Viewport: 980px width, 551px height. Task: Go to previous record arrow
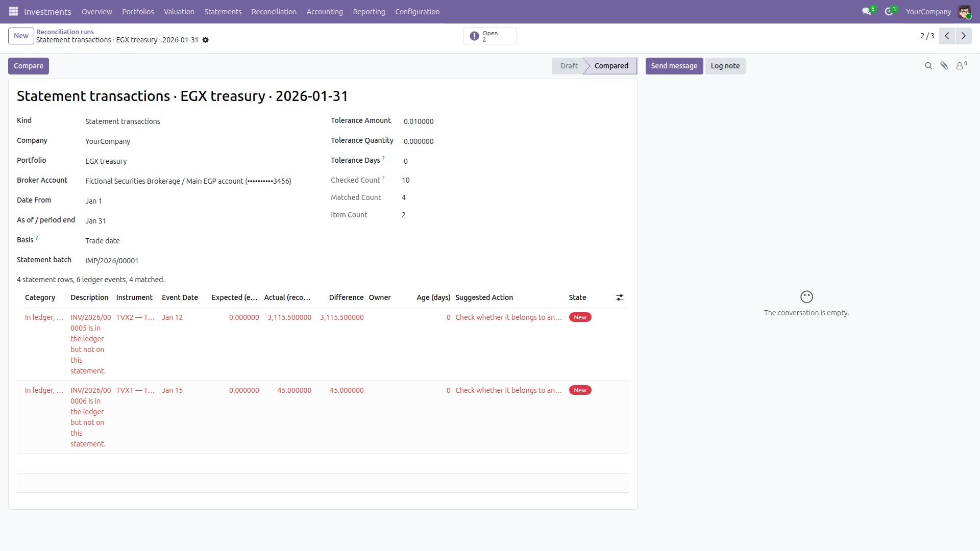click(947, 36)
